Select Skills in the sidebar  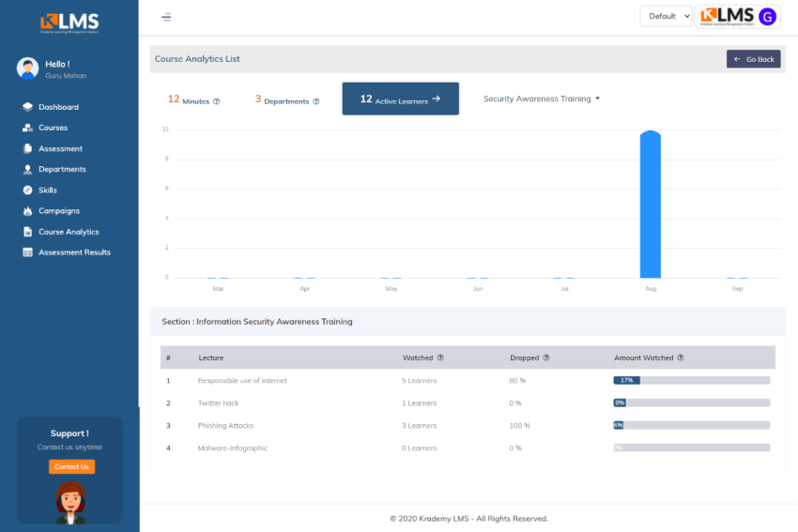pos(48,190)
